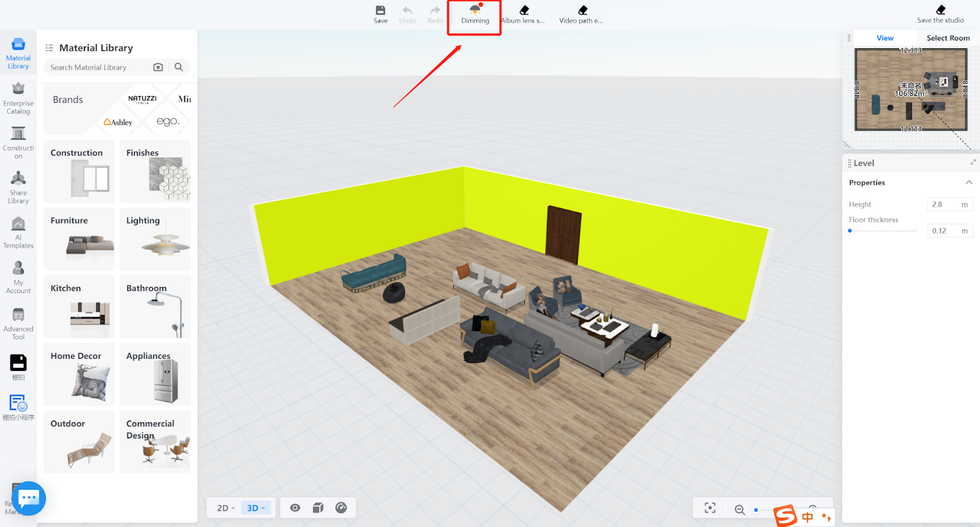Open Material Library in the sidebar
The width and height of the screenshot is (980, 527).
(18, 53)
